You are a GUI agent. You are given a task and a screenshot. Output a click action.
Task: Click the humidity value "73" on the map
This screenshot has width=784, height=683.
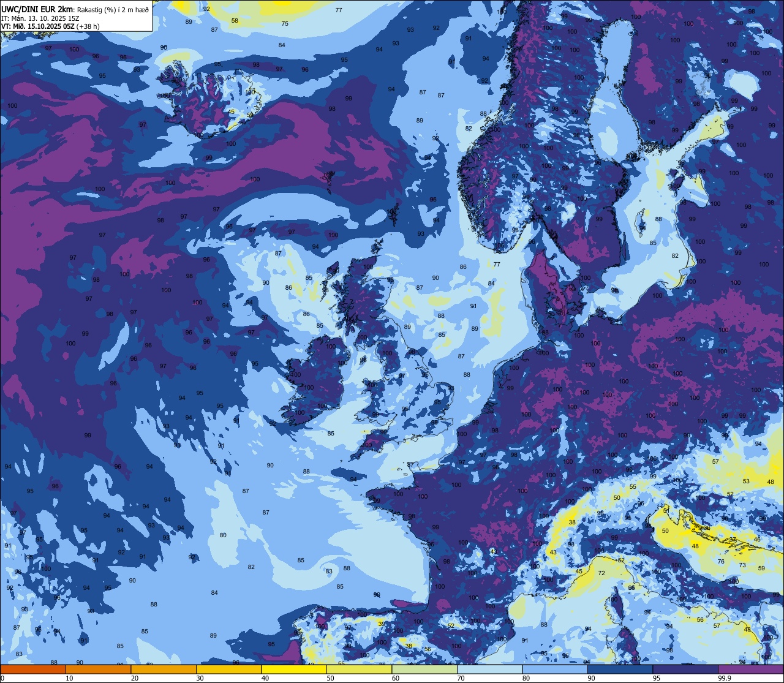click(742, 565)
